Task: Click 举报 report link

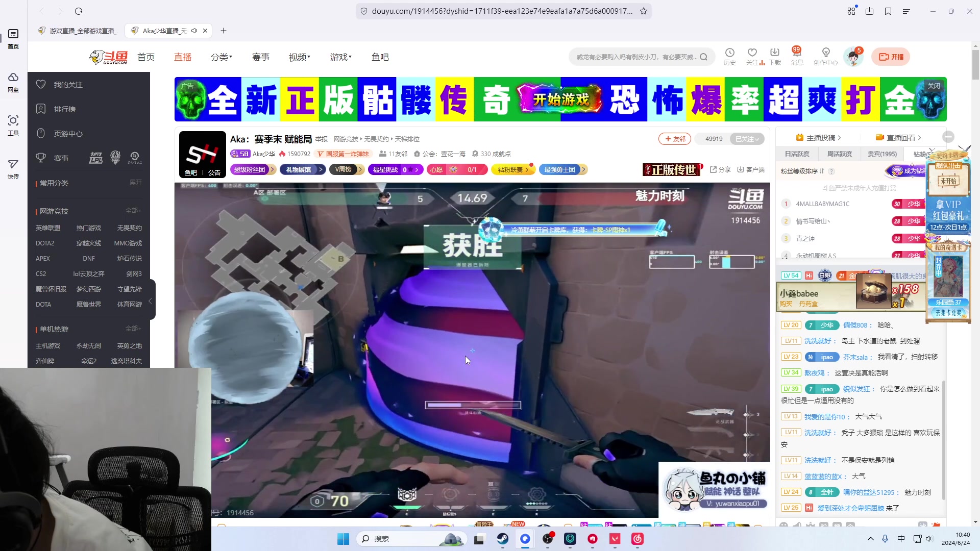Action: [x=321, y=139]
